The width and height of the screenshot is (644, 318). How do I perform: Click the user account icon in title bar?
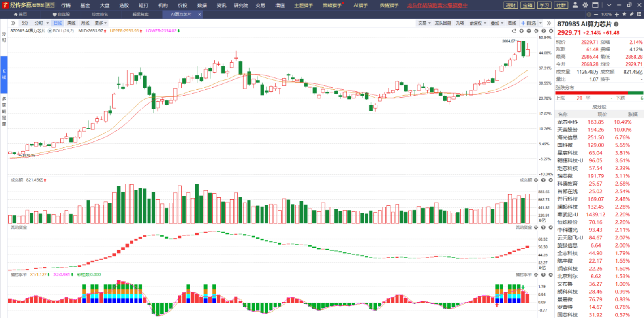[x=575, y=5]
